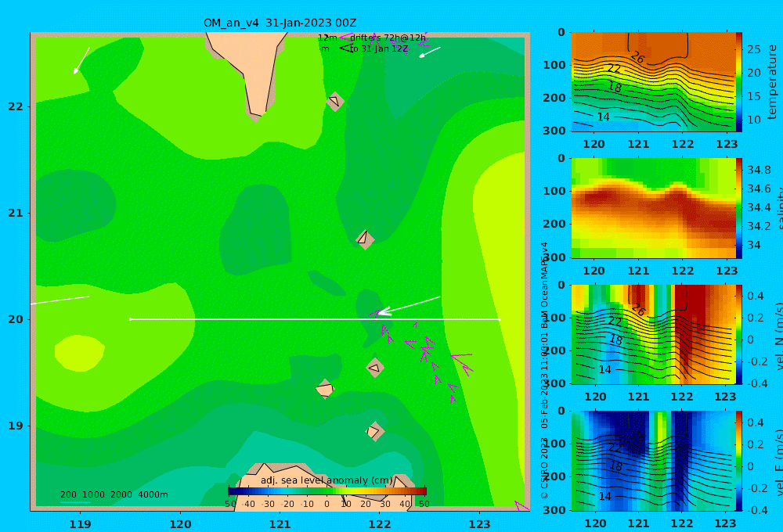Click the temperature colorbar
The width and height of the screenshot is (783, 532).
click(x=739, y=82)
